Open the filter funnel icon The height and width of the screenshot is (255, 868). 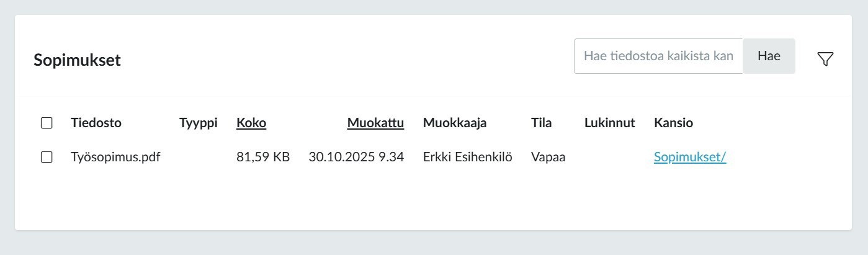click(825, 59)
